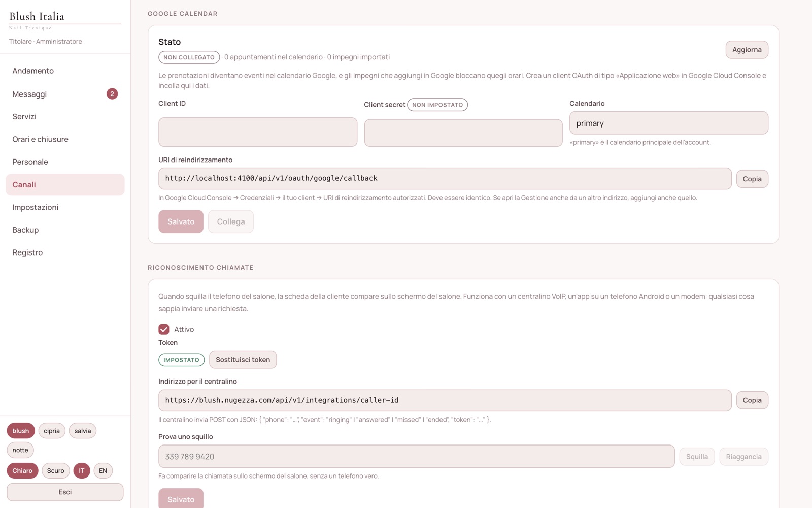Open Messaggi in the sidebar
The width and height of the screenshot is (812, 508).
click(x=65, y=94)
